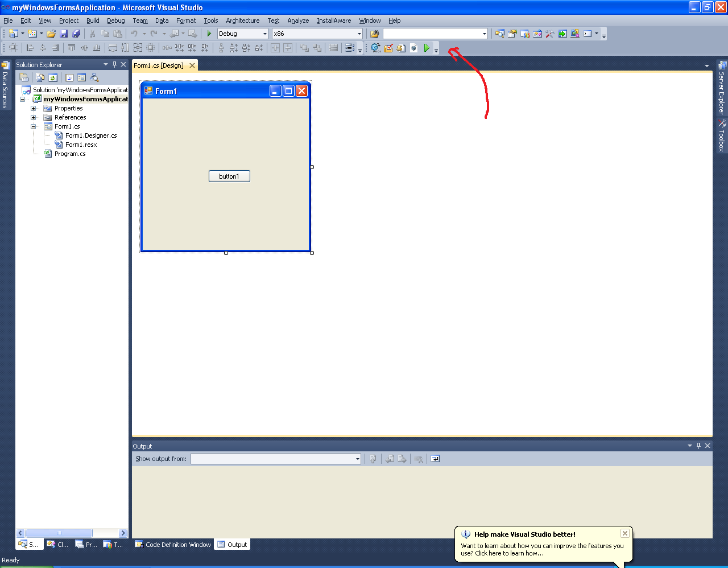Click the green play icon in the InstallAware toolbar
The width and height of the screenshot is (728, 568).
(427, 48)
